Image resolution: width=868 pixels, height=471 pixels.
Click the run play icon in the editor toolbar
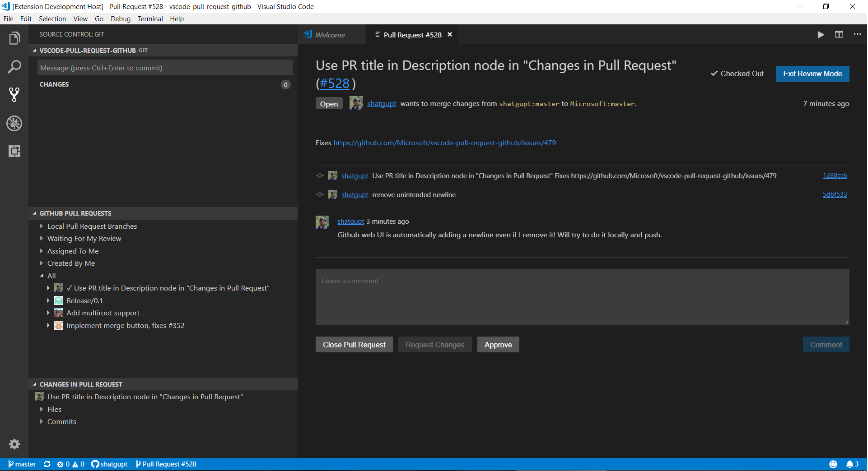[821, 35]
